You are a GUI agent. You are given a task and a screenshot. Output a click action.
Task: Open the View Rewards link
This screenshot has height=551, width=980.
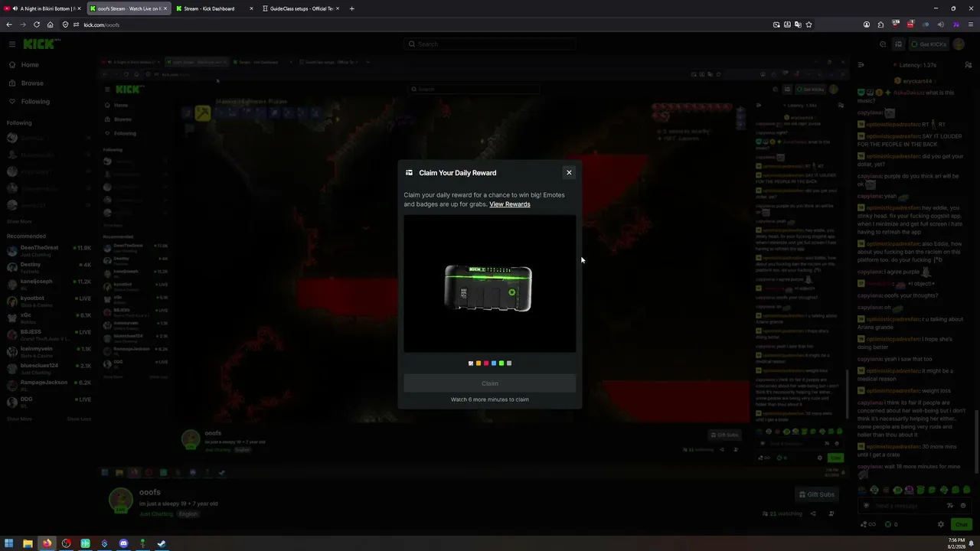[510, 204]
